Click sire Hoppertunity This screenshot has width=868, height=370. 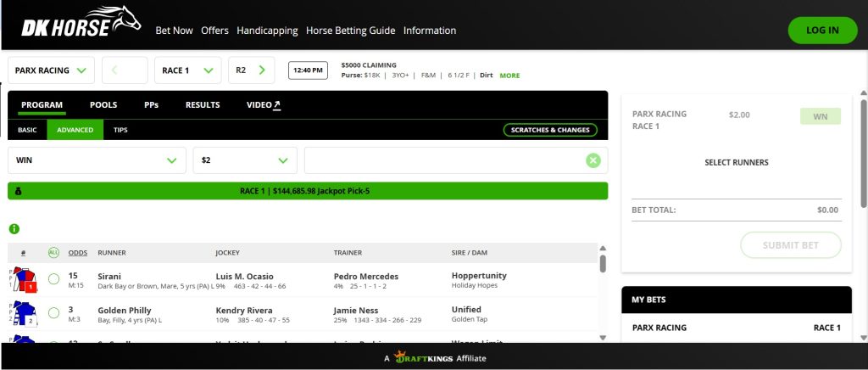(479, 276)
